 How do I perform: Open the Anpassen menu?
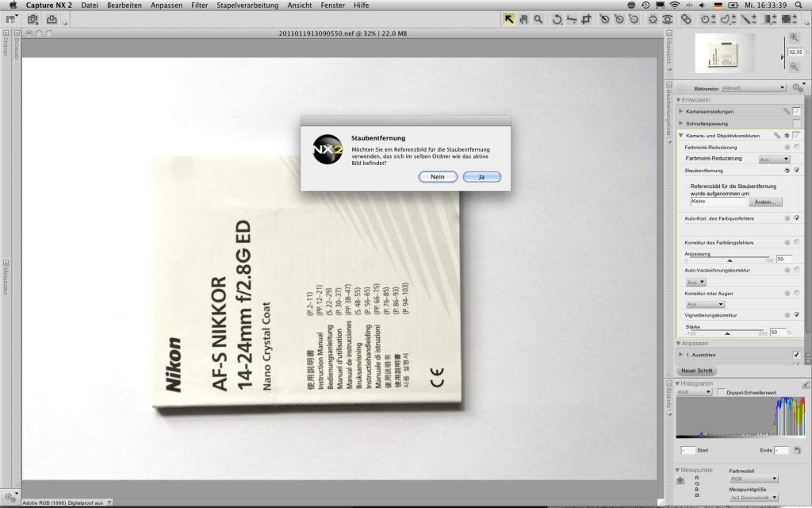167,6
